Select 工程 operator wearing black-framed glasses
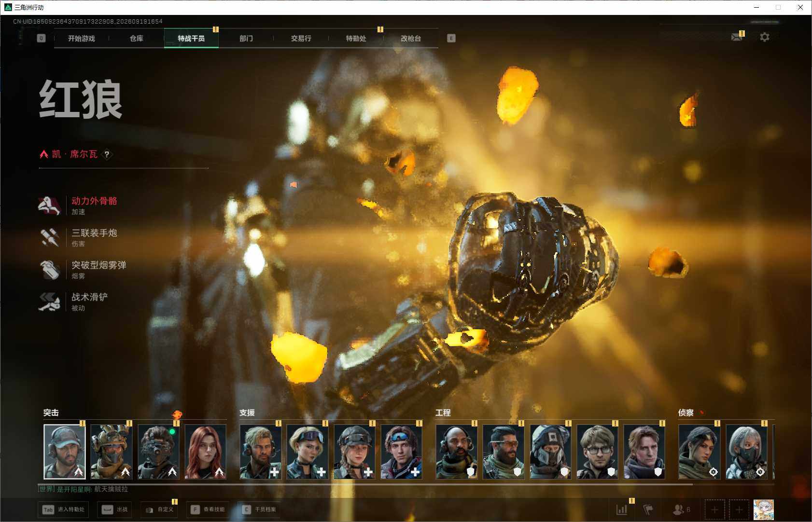 coord(597,452)
